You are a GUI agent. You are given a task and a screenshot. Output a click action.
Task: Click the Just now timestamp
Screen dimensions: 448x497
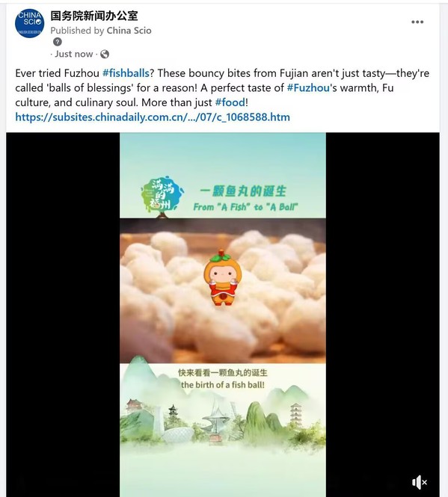pos(74,54)
